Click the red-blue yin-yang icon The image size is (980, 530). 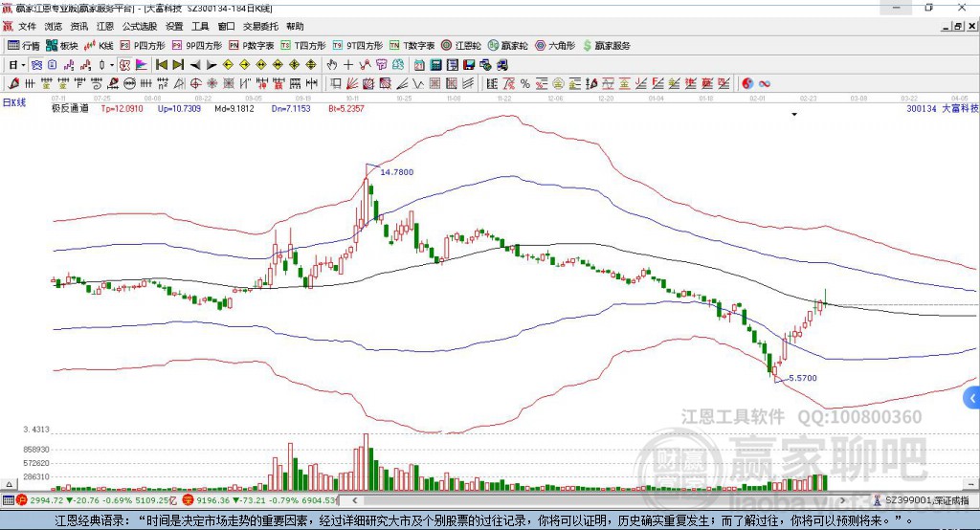747,84
